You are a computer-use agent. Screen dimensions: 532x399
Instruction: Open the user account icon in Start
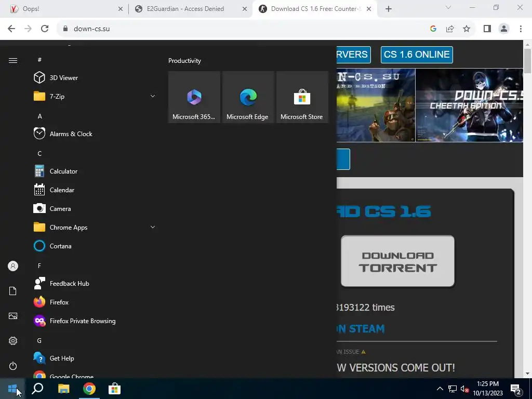(x=13, y=266)
